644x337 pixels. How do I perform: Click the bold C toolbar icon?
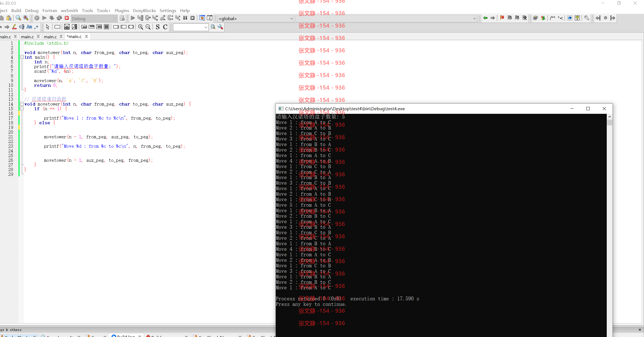click(x=165, y=27)
